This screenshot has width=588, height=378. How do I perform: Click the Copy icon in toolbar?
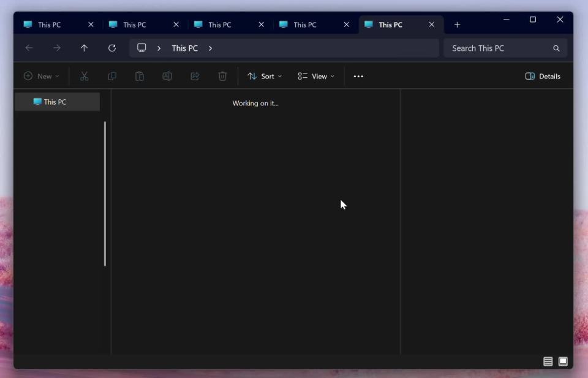tap(111, 76)
